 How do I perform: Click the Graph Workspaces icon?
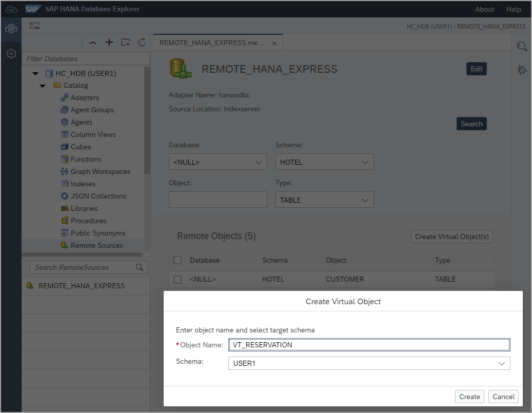(65, 171)
